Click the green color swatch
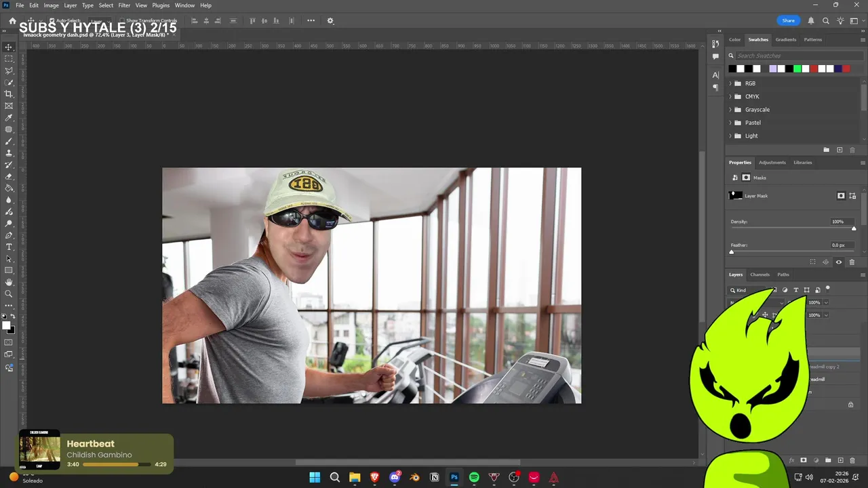This screenshot has height=488, width=868. pos(797,68)
